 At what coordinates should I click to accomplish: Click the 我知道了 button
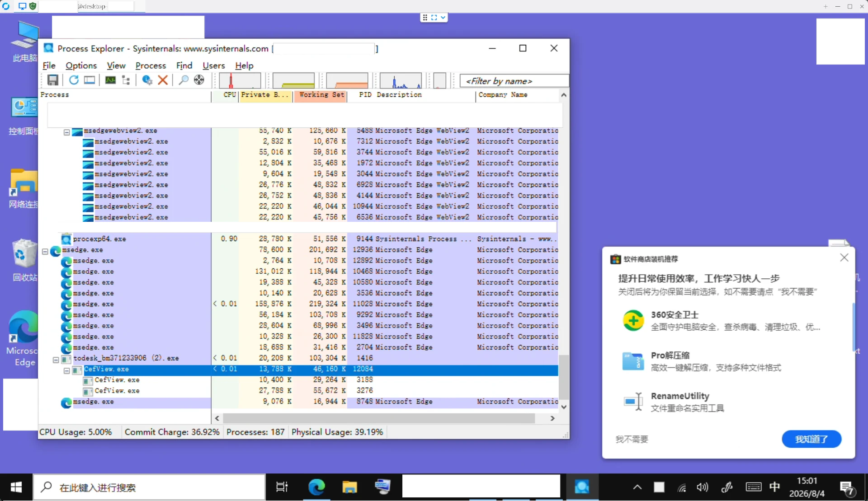click(811, 439)
